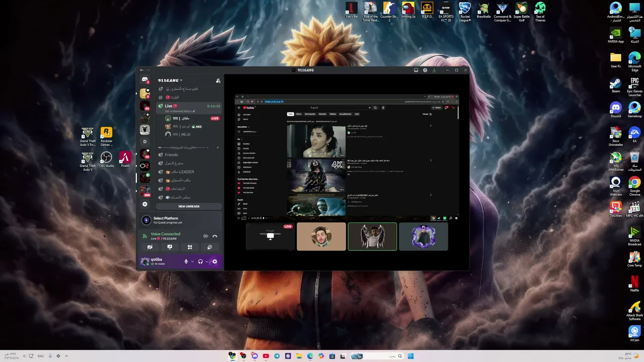Select the participant tile with tan background
This screenshot has height=362, width=644.
pos(321,236)
